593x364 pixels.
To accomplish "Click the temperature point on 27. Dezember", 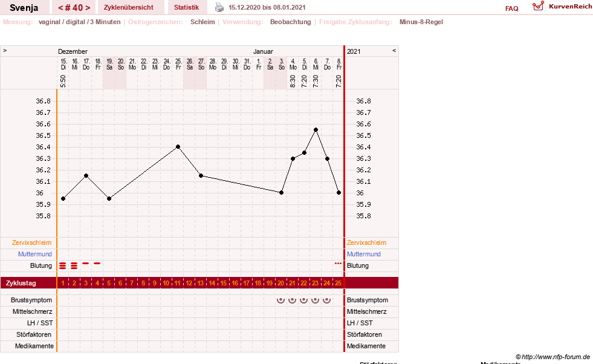I will pyautogui.click(x=201, y=175).
